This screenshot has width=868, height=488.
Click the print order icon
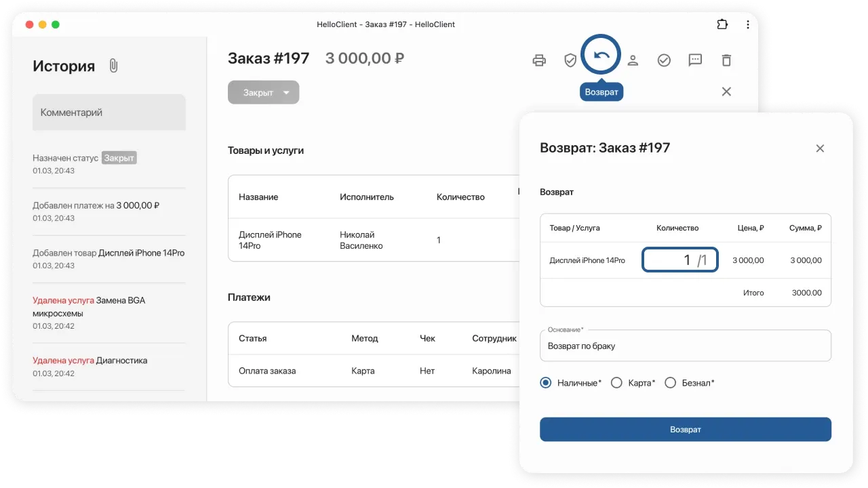pyautogui.click(x=538, y=60)
